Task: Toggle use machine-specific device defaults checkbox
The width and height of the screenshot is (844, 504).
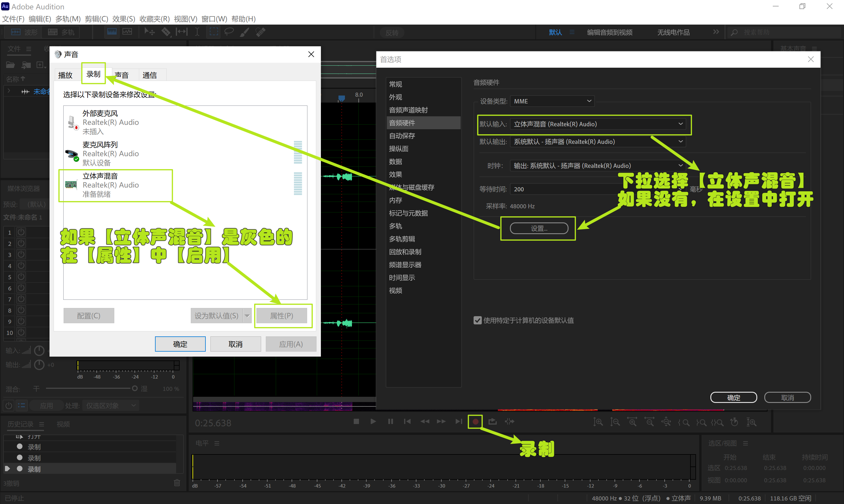Action: 477,320
